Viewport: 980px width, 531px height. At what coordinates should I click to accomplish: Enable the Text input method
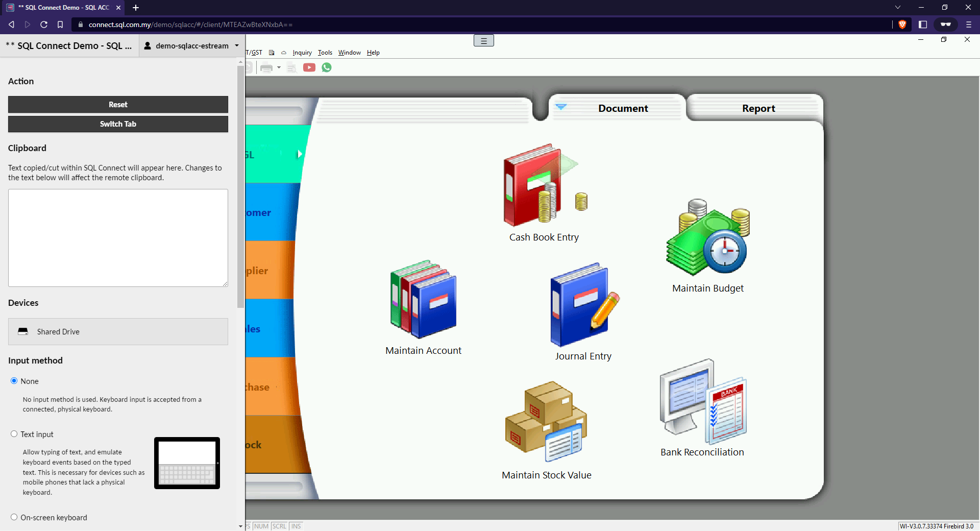coord(14,434)
